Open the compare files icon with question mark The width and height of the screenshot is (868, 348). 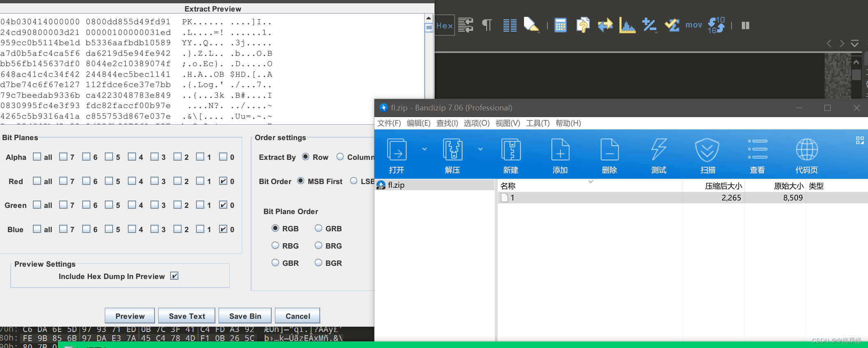583,25
